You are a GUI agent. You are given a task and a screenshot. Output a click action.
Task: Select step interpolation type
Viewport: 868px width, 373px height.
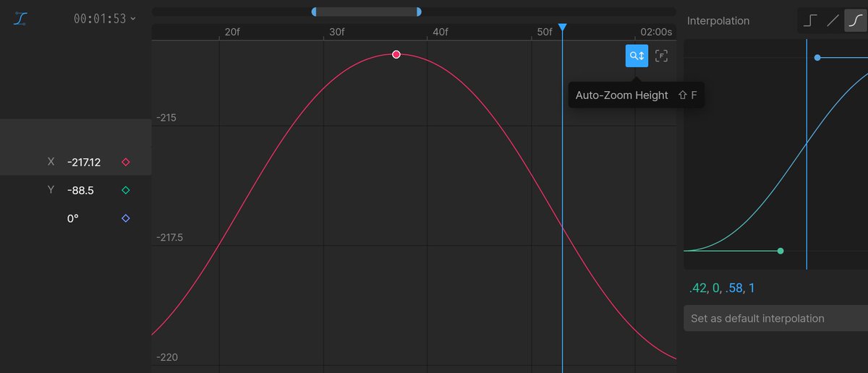point(810,21)
